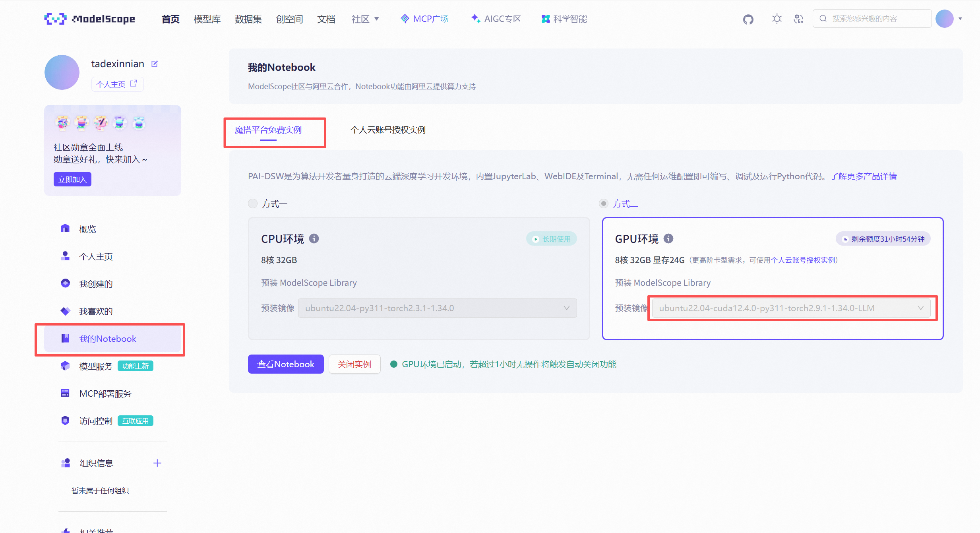
Task: Click the ModelScope logo
Action: click(90, 19)
